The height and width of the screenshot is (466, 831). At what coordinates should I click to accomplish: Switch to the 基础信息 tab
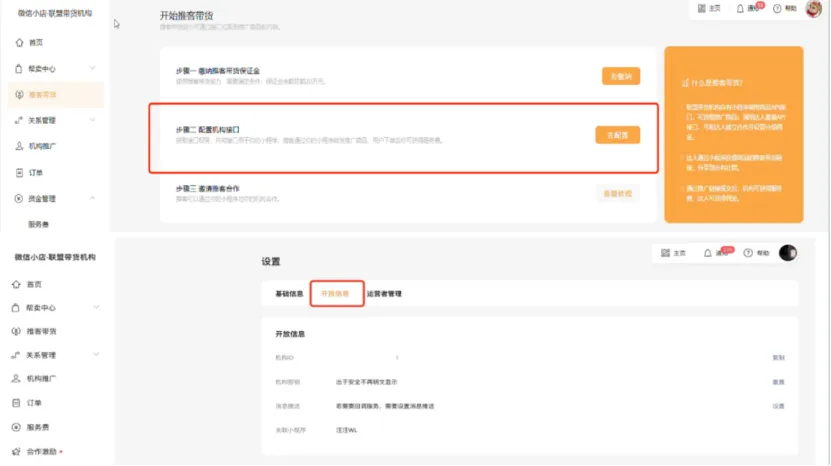pos(289,294)
